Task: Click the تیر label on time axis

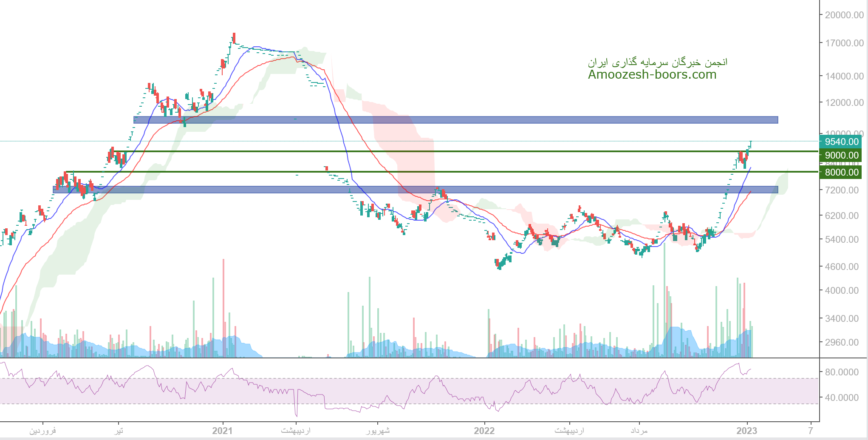Action: (118, 431)
